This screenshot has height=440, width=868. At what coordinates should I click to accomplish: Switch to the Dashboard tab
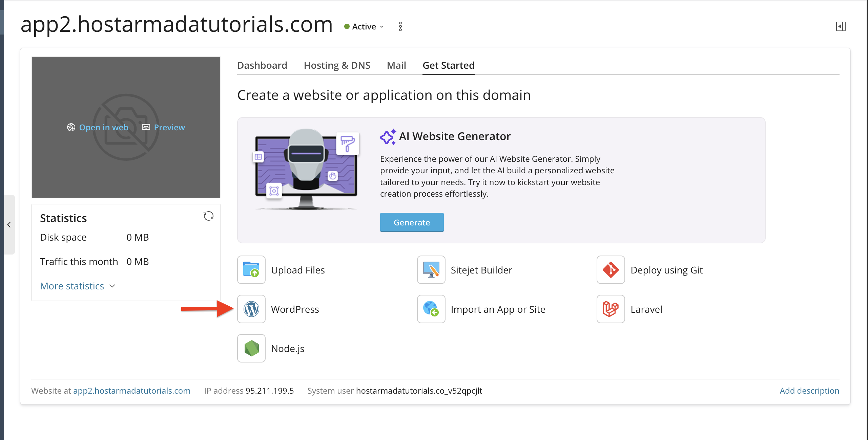point(262,65)
